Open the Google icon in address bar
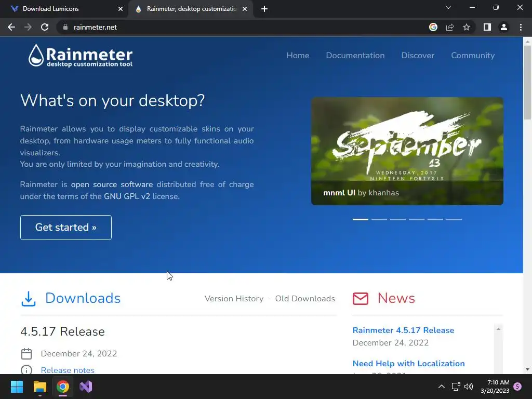 click(433, 27)
